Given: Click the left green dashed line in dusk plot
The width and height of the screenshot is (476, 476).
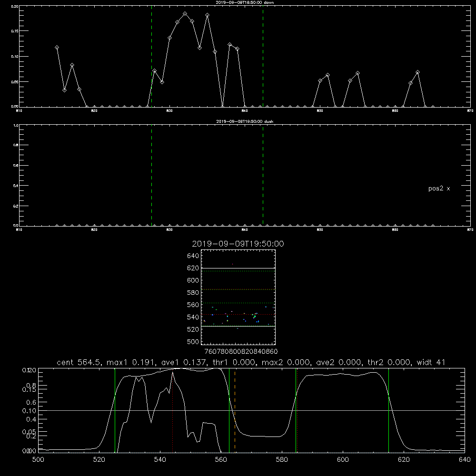Looking at the screenshot, I should pyautogui.click(x=151, y=175).
